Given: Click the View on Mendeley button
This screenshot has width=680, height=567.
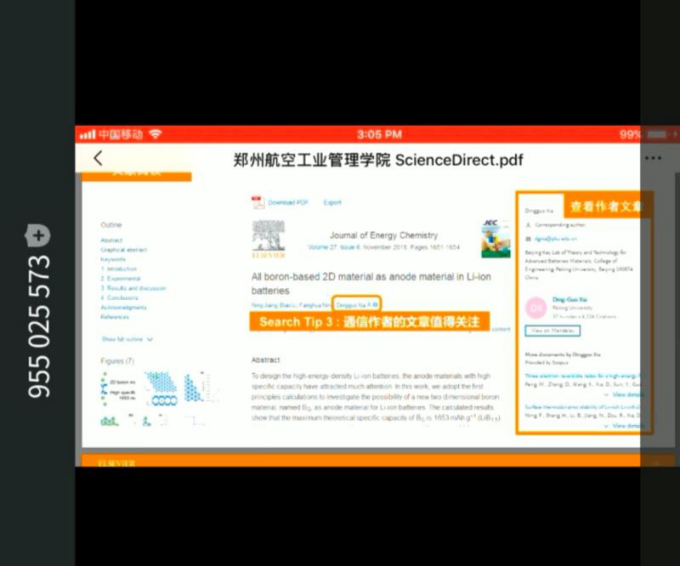Looking at the screenshot, I should click(552, 331).
